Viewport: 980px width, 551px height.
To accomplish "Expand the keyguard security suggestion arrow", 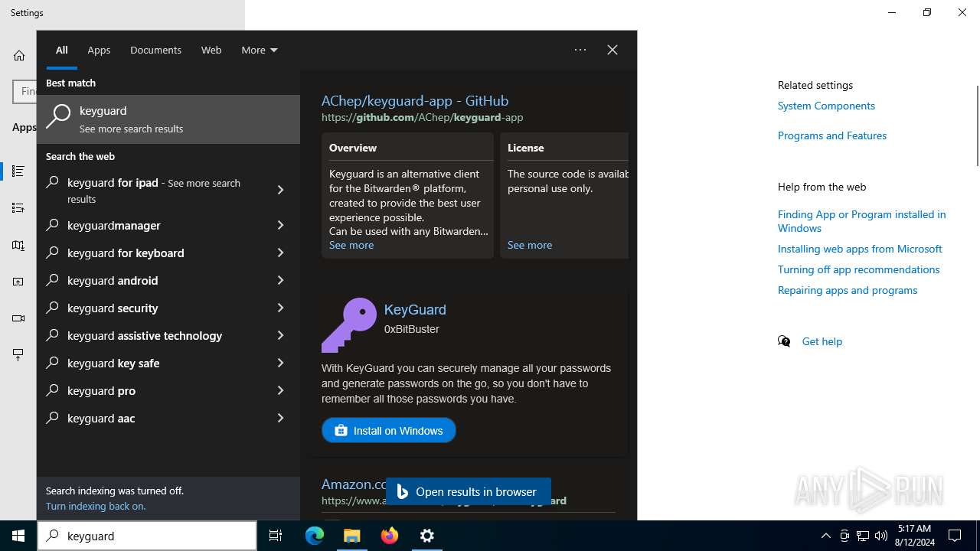I will coord(280,308).
